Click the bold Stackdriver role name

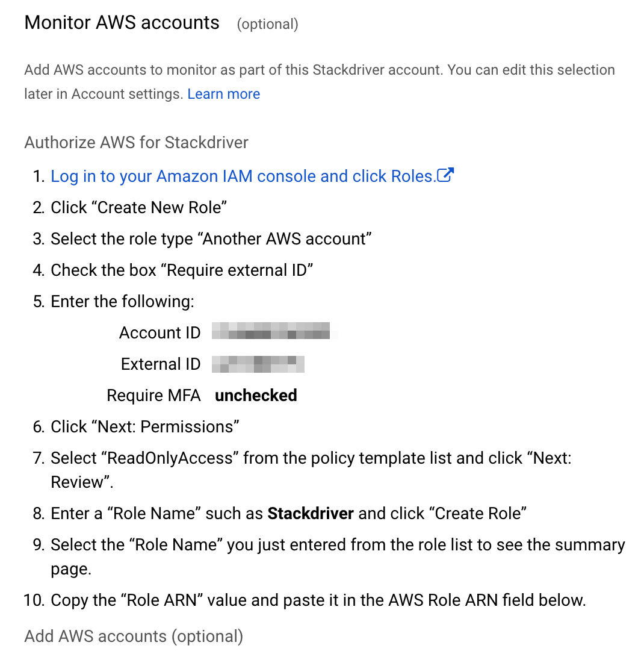pyautogui.click(x=311, y=514)
